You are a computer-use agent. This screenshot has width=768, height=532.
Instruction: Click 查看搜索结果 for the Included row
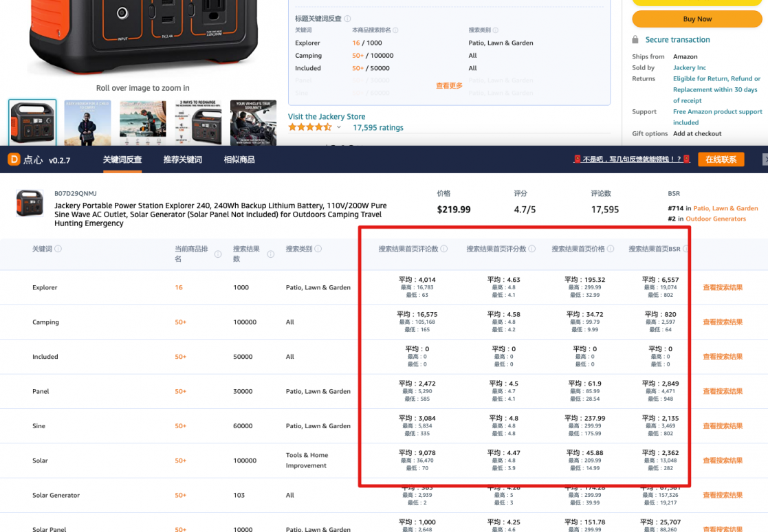tap(723, 357)
